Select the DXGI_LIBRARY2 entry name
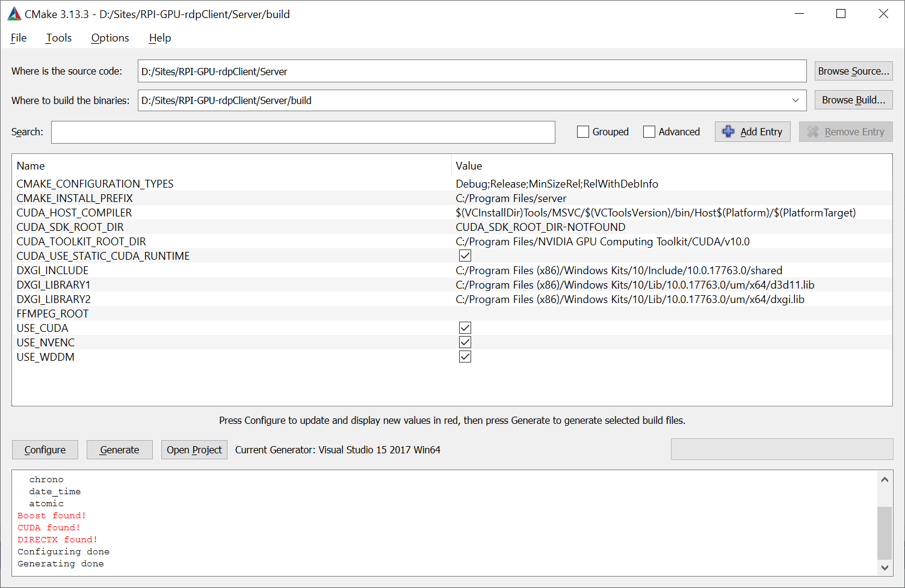Image resolution: width=905 pixels, height=588 pixels. coord(54,299)
